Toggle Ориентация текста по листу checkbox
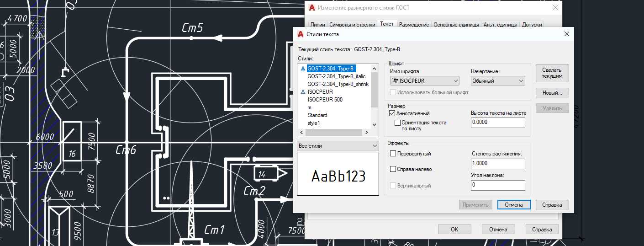The image size is (644, 246). [397, 123]
